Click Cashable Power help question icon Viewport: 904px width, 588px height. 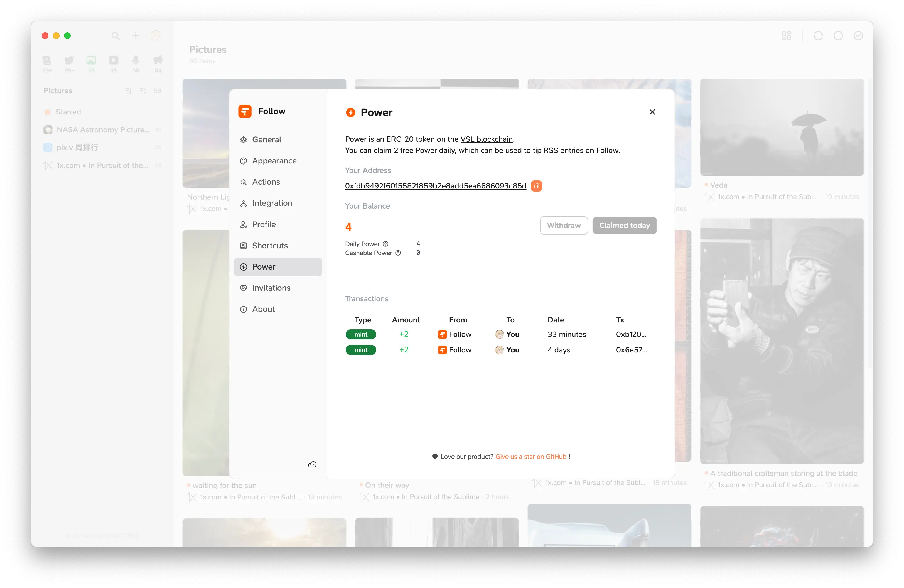398,253
